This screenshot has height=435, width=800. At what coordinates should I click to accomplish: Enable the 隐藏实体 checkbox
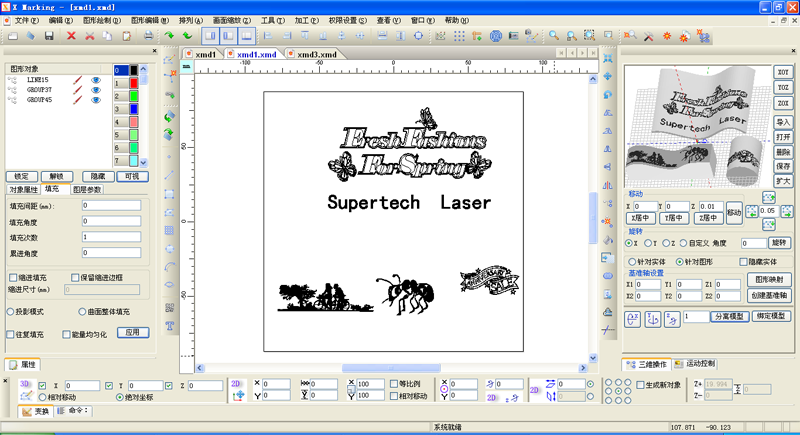[743, 262]
